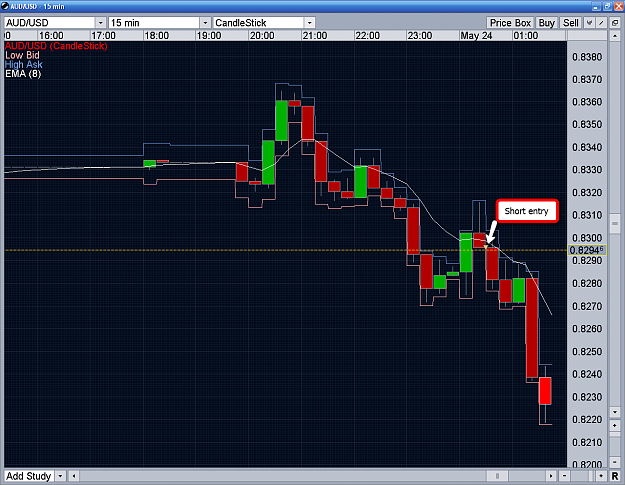Click the May 24 date axis label

[x=476, y=35]
